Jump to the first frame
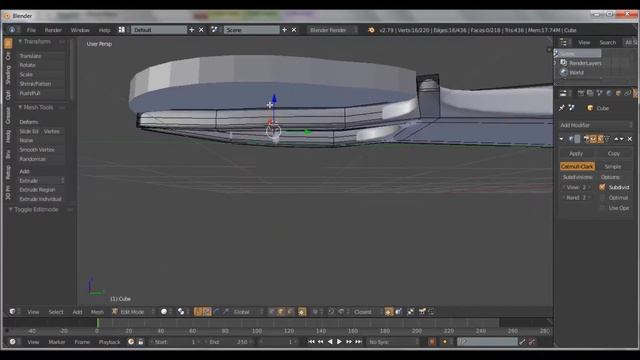 pos(311,342)
